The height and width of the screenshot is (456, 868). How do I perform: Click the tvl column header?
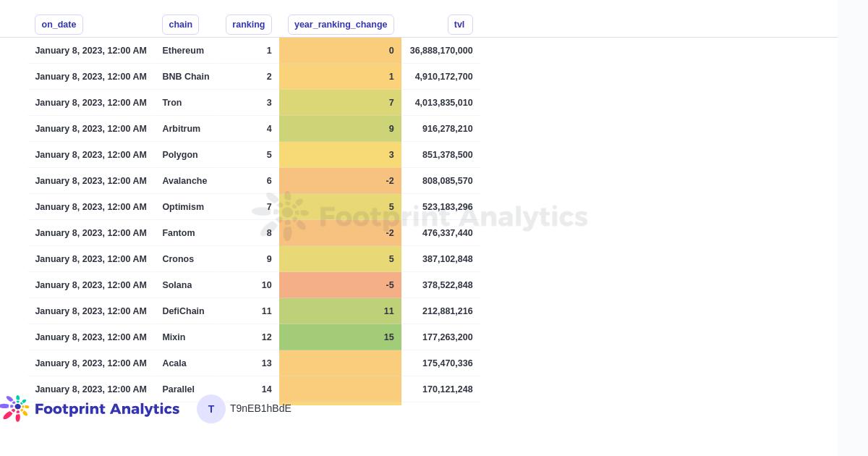tap(459, 25)
